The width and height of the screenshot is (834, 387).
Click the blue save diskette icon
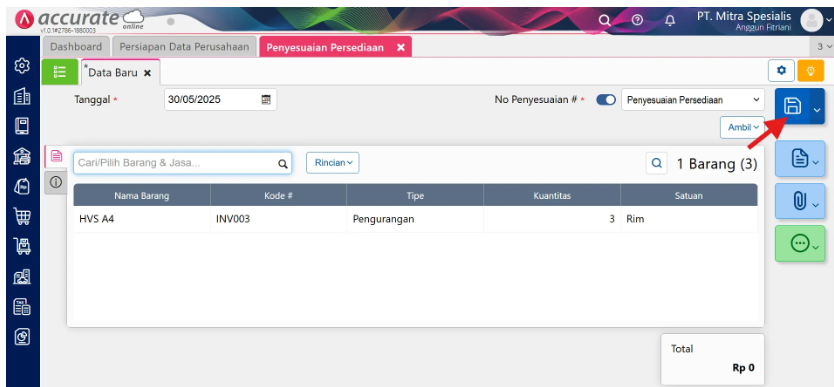[793, 106]
